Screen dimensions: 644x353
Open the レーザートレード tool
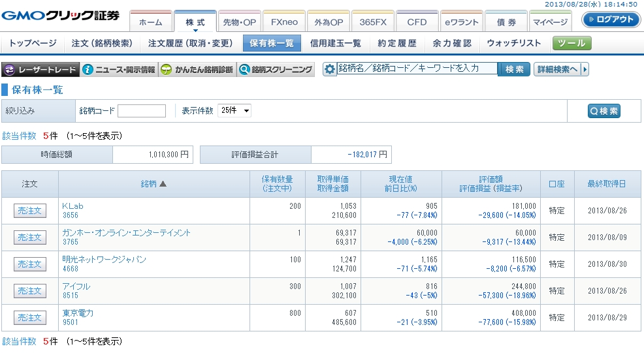tap(40, 69)
